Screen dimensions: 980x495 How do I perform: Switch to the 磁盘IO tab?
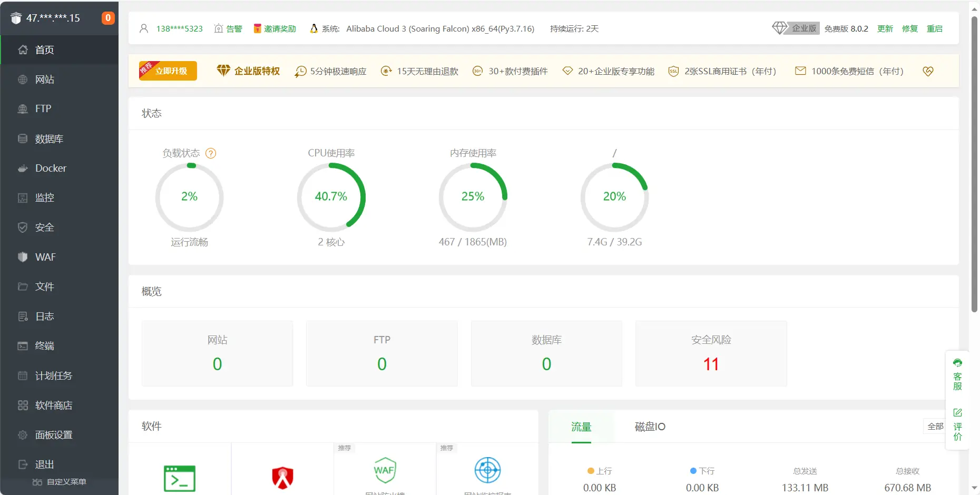coord(650,427)
